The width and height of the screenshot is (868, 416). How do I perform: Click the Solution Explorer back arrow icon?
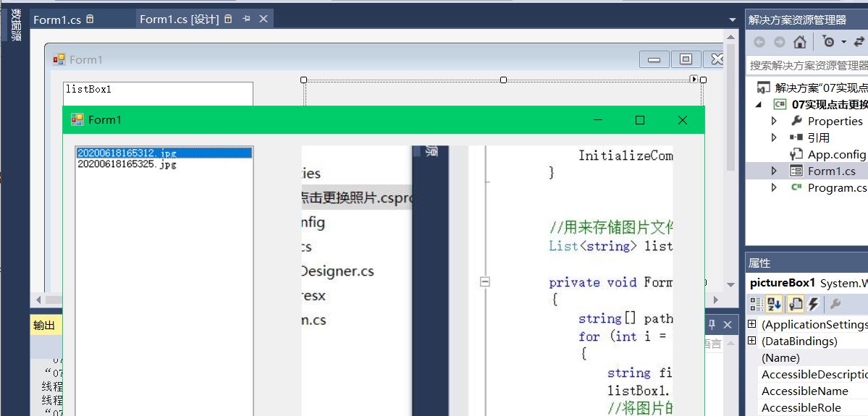[x=759, y=42]
